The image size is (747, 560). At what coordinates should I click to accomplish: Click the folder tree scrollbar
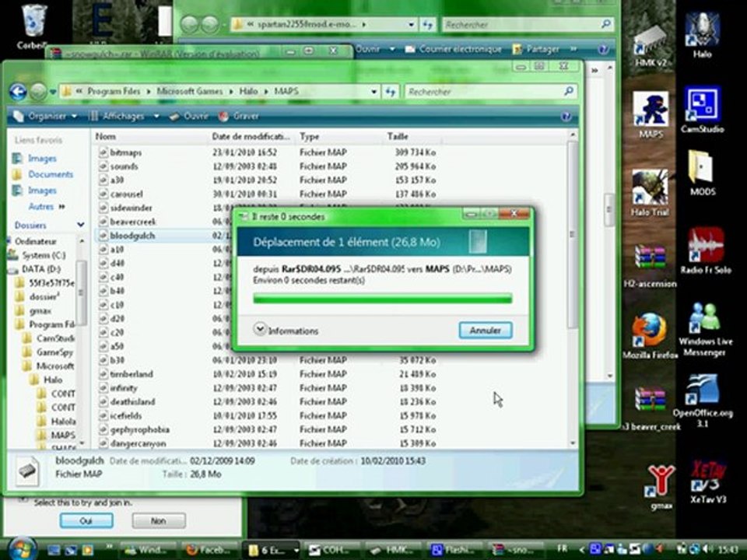(81, 292)
